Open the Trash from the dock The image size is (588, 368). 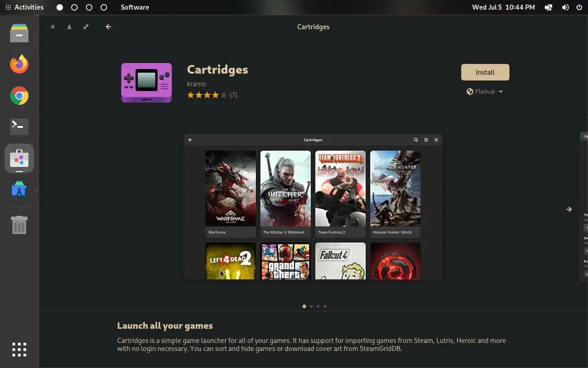(x=19, y=225)
